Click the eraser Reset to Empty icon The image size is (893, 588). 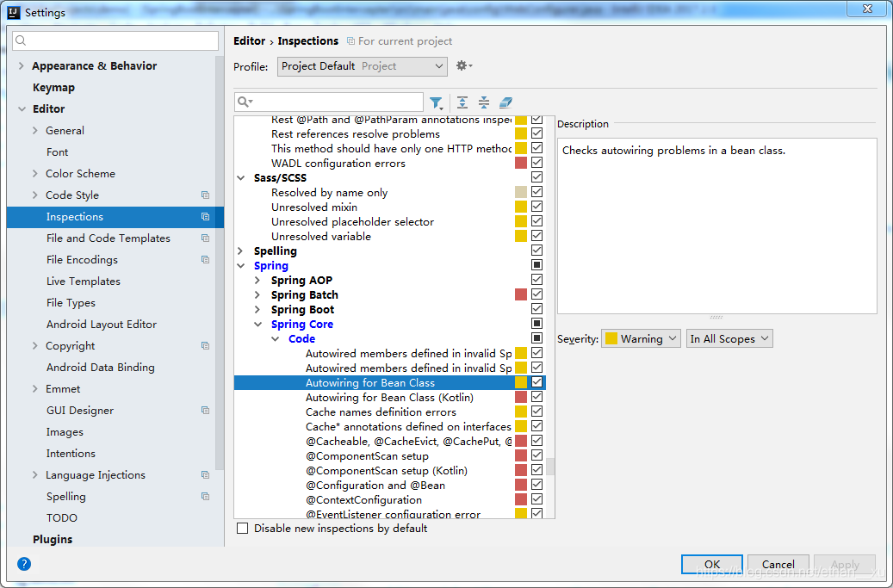pyautogui.click(x=505, y=102)
